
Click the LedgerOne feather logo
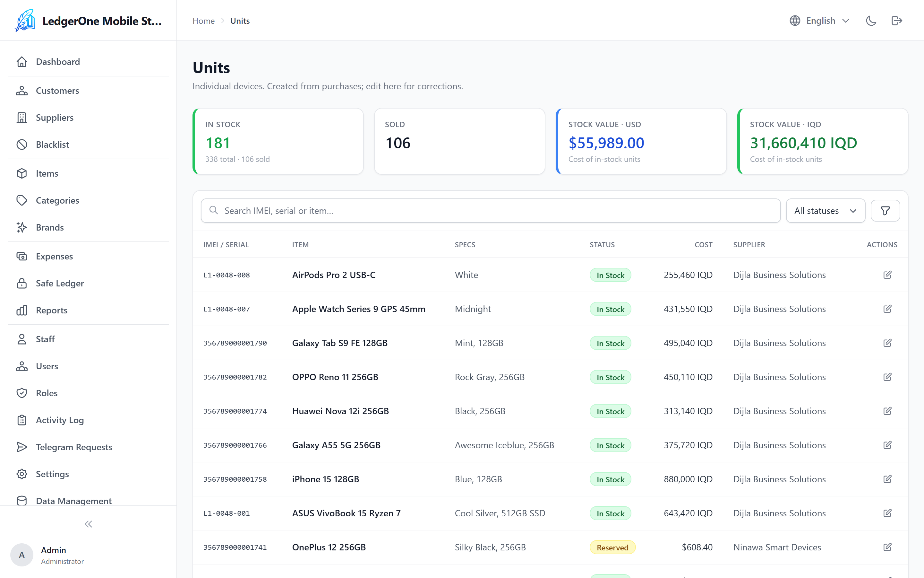click(25, 20)
